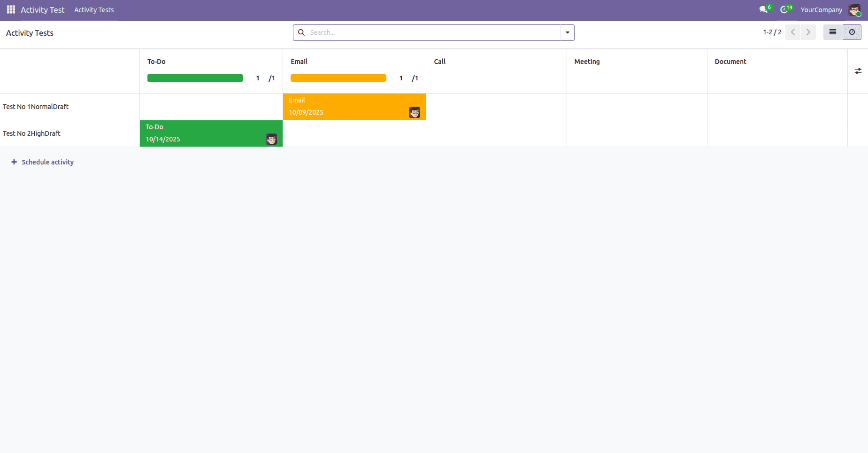Click the green To-Do progress bar
This screenshot has width=868, height=453.
[x=195, y=78]
